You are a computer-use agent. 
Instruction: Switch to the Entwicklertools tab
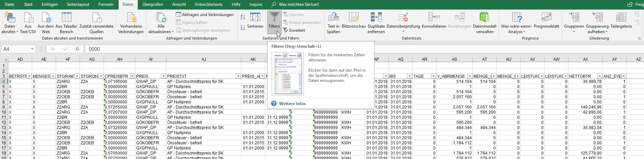tap(209, 4)
